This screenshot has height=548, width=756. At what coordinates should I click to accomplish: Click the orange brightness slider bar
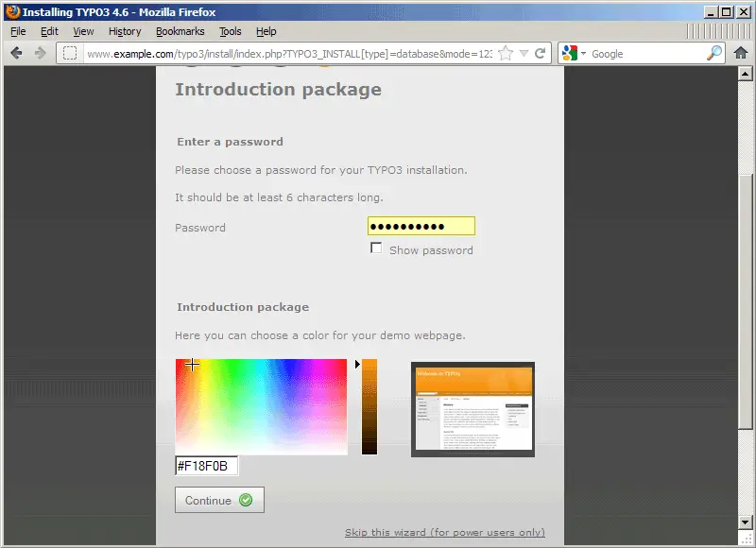pyautogui.click(x=369, y=406)
